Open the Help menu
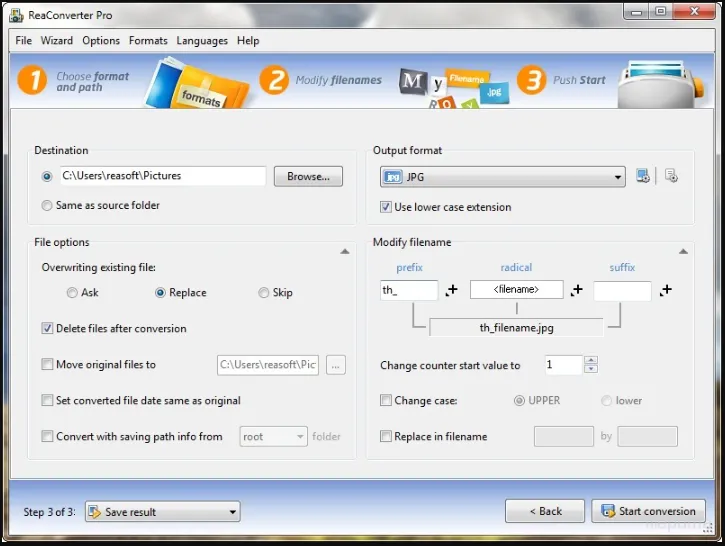Screen dimensions: 725x546 [248, 41]
